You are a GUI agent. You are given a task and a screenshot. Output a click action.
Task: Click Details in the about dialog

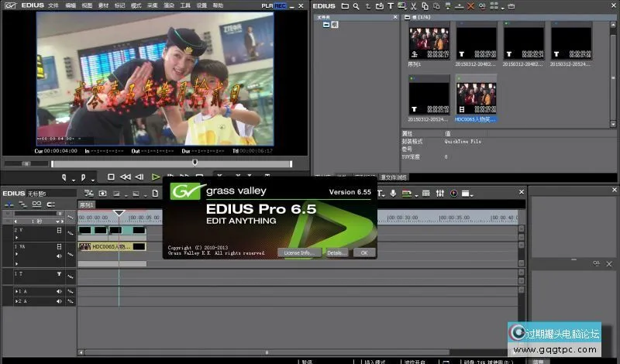337,252
